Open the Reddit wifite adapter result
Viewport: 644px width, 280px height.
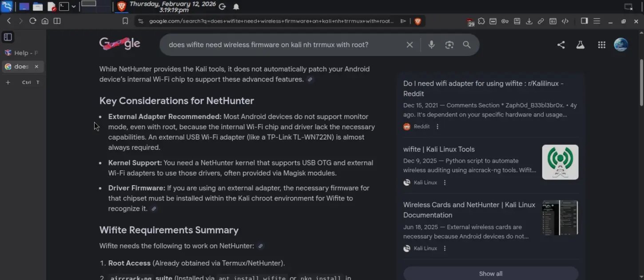pos(483,88)
